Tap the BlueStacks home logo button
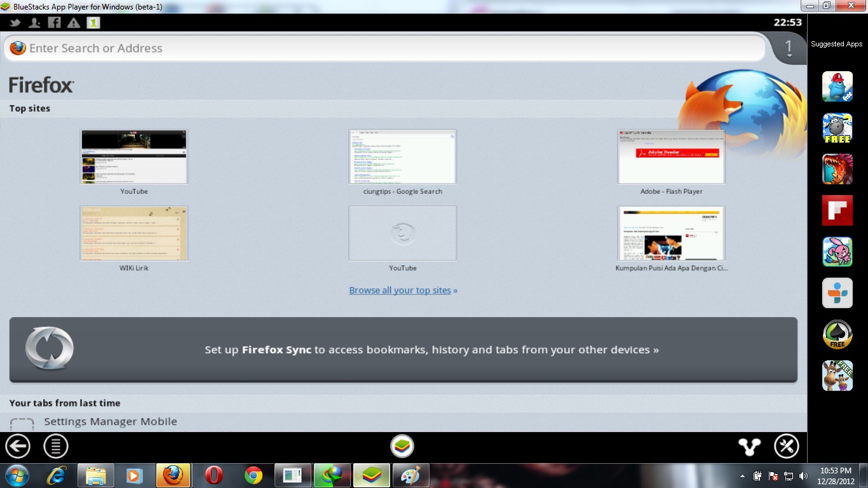This screenshot has width=868, height=488. click(402, 447)
